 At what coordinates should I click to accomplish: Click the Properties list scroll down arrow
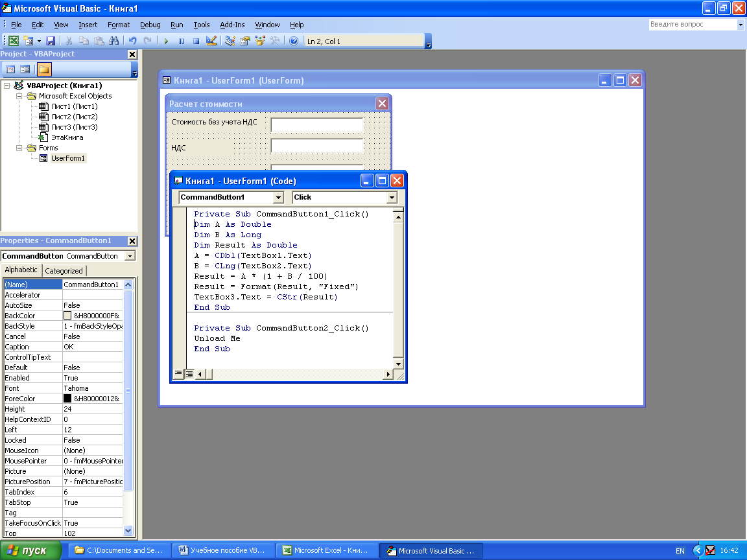coord(128,530)
